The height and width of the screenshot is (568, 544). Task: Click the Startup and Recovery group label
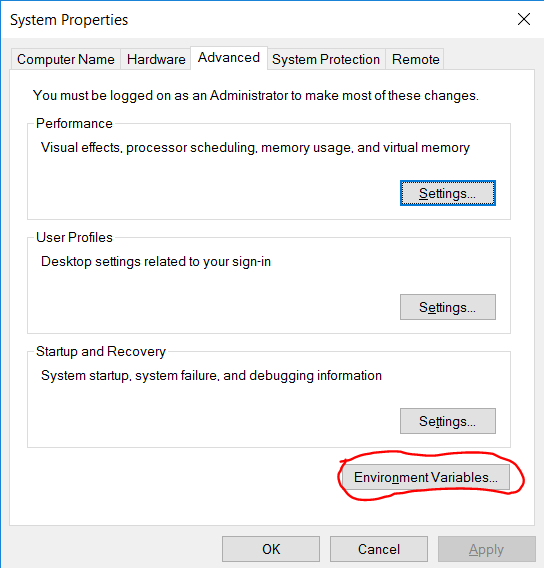coord(101,351)
